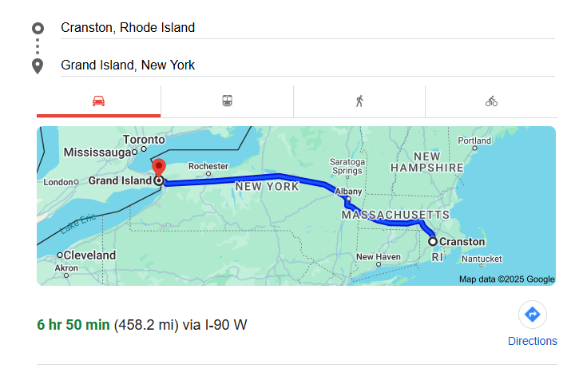The height and width of the screenshot is (392, 583).
Task: Switch to the transit mode tab
Action: (227, 101)
